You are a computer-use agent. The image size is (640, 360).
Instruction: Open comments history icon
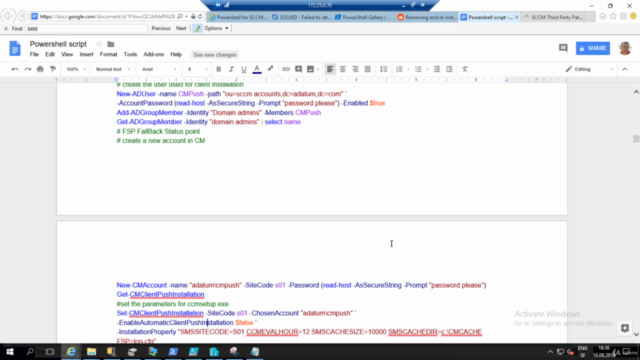click(563, 48)
